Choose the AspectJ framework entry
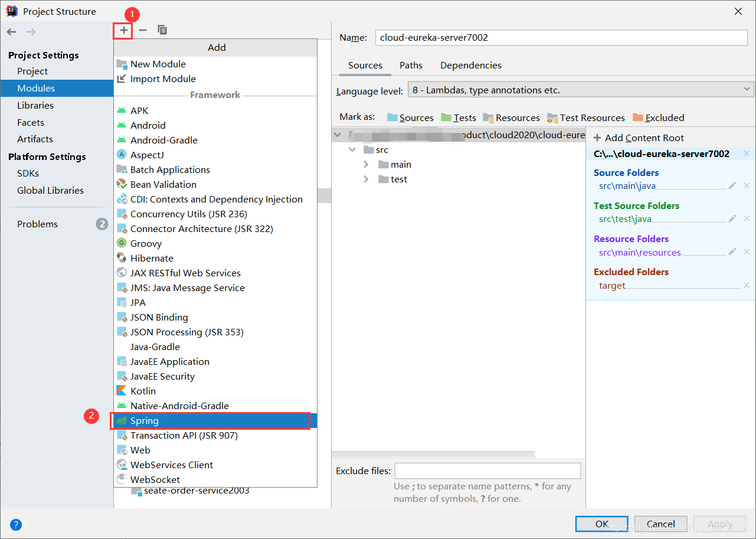 pyautogui.click(x=215, y=155)
